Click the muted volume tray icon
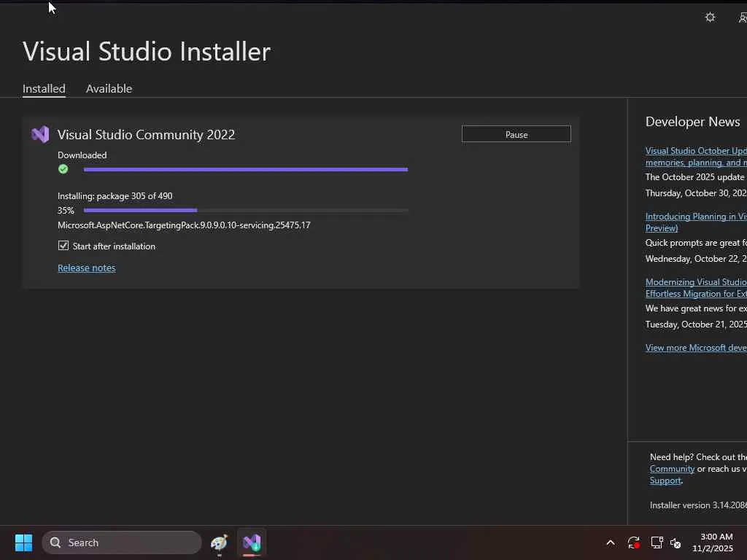 pyautogui.click(x=676, y=542)
